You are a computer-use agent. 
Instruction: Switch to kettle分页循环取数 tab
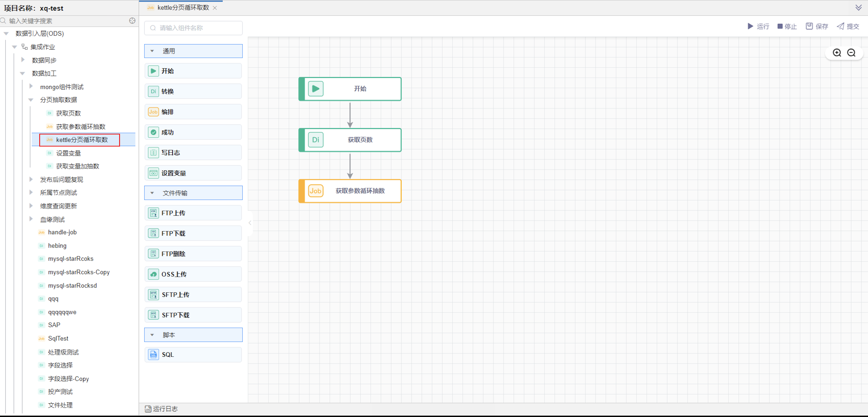pos(183,7)
